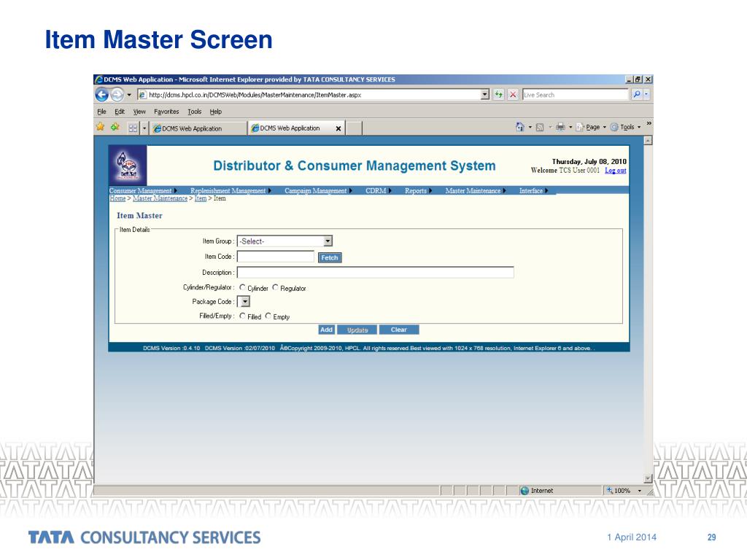
Task: Open the Tools menu in menu bar
Action: tap(194, 112)
